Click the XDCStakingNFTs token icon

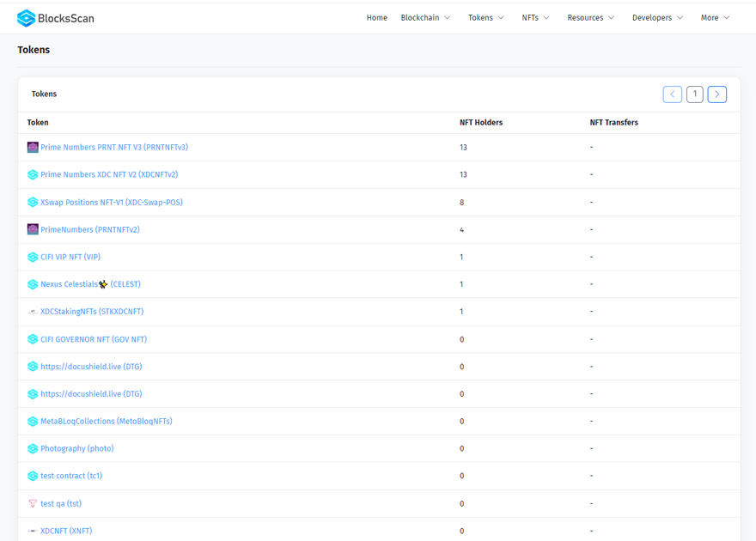tap(33, 312)
